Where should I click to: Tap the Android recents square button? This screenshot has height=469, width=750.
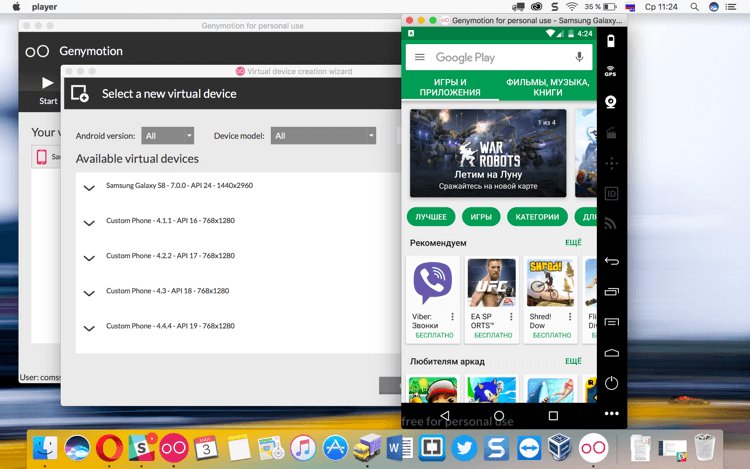(553, 415)
